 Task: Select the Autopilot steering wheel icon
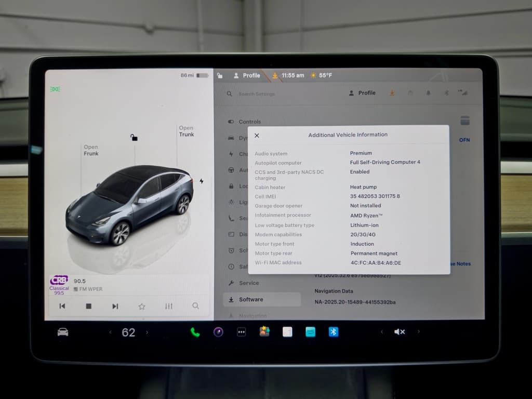[x=231, y=170]
